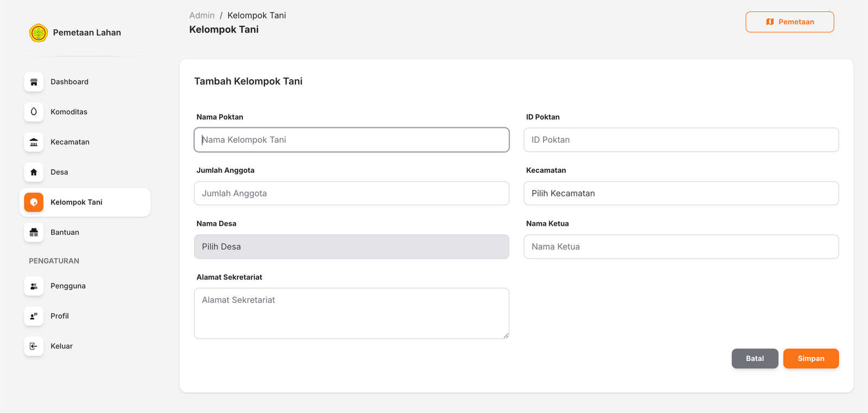Open the Pilih Kecamatan dropdown
868x413 pixels.
point(681,193)
